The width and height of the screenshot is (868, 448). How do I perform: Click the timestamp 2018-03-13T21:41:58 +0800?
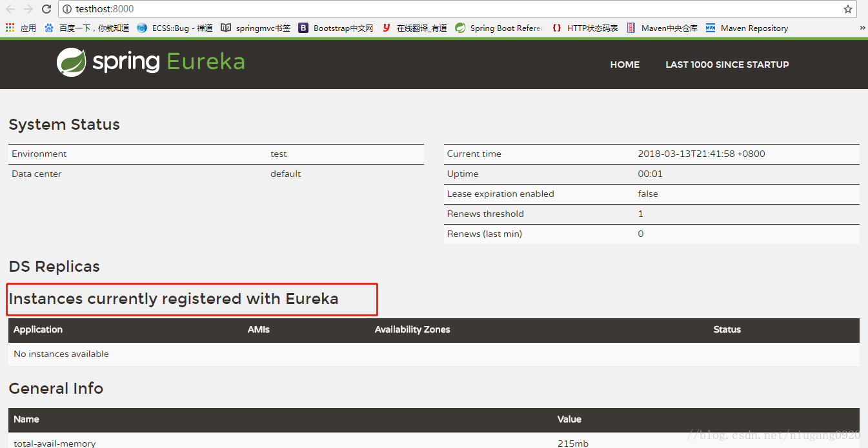[701, 154]
